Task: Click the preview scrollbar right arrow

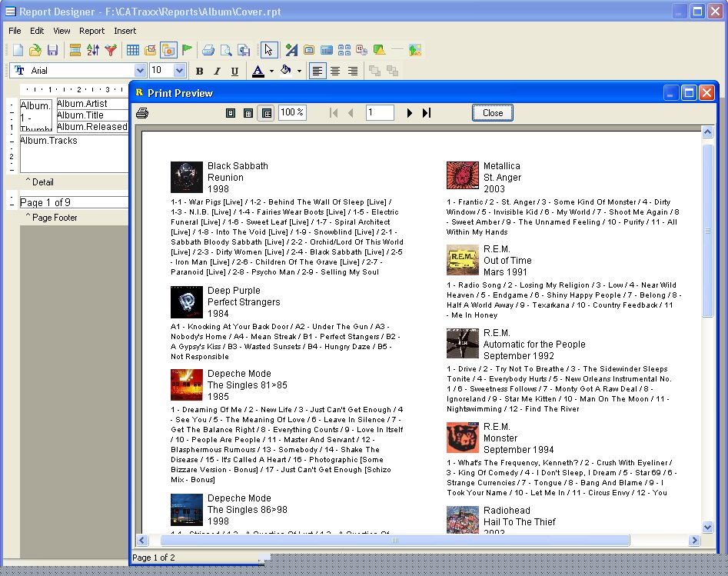Action: (695, 540)
